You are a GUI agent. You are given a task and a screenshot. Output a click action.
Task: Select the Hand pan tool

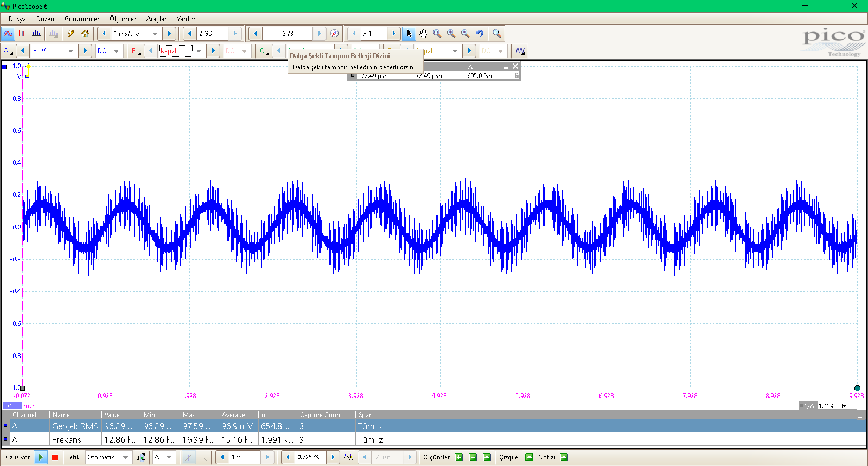pos(423,34)
